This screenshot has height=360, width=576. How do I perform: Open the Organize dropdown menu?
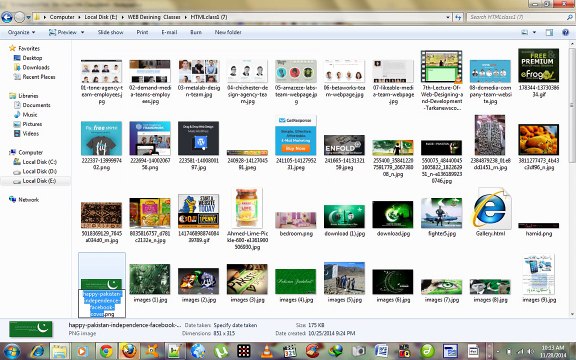(21, 32)
